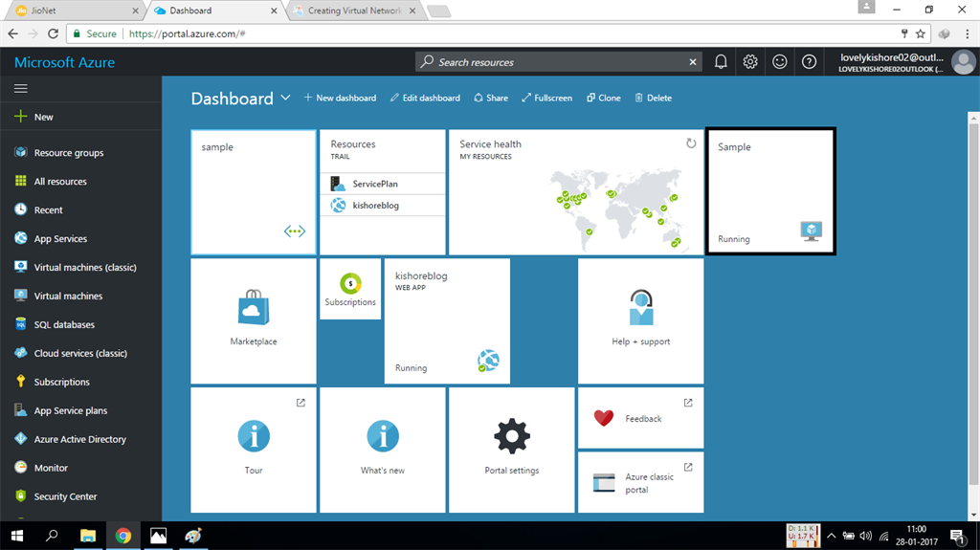Open the Portal settings tile
Screen dimensions: 980x550
point(511,450)
